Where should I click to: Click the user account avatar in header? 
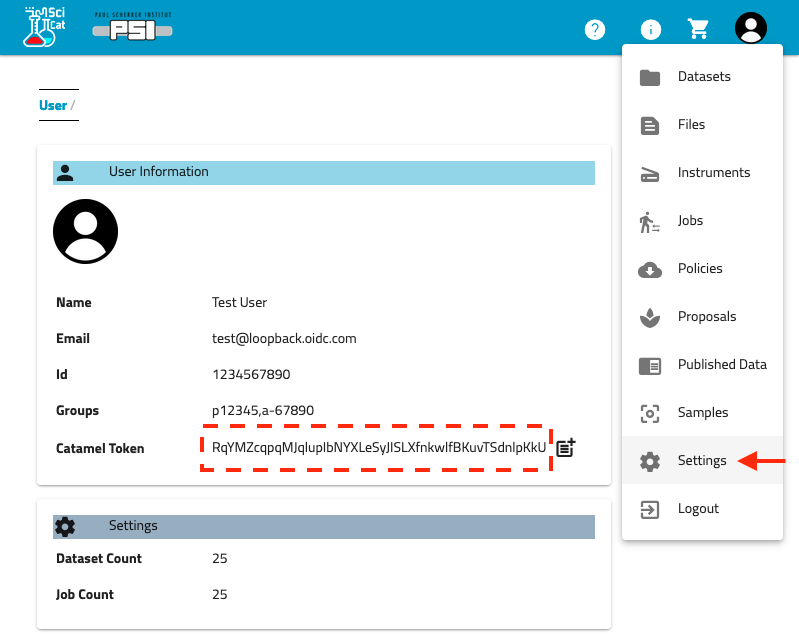pyautogui.click(x=750, y=28)
